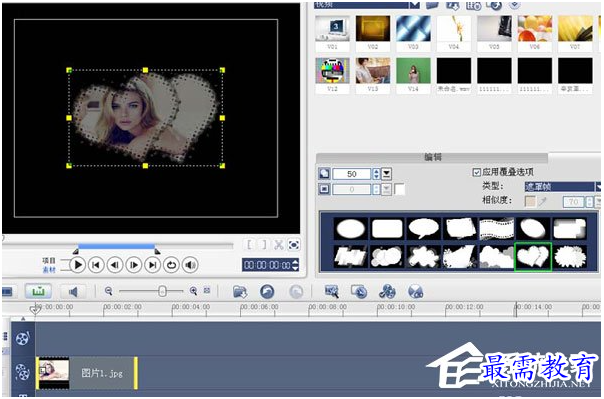Open library media type dropdown

point(414,5)
